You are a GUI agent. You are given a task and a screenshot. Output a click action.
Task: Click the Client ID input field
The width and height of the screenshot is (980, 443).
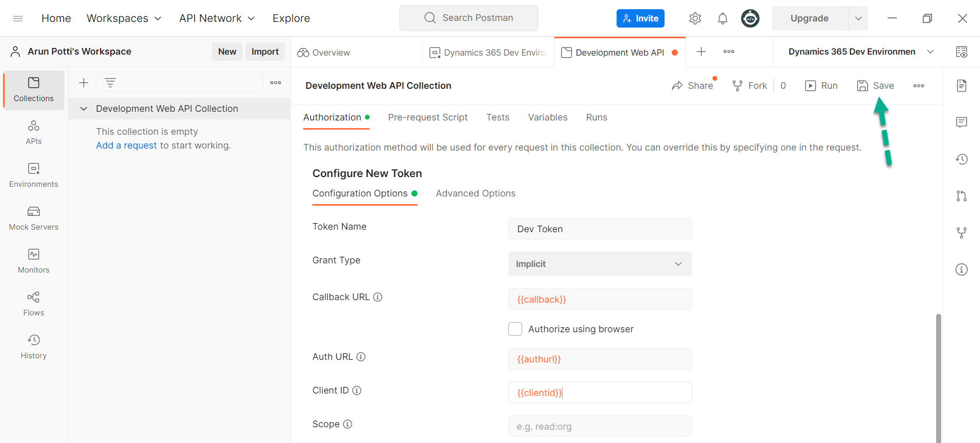pos(600,392)
